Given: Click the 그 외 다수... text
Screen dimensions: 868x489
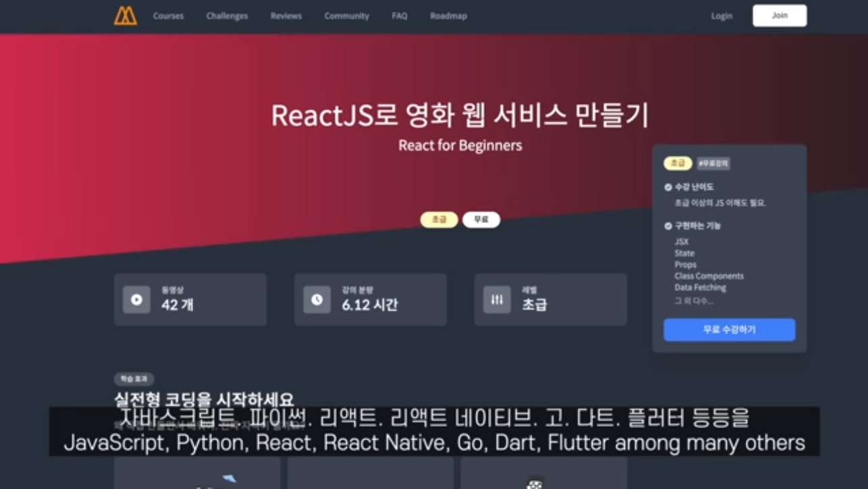Looking at the screenshot, I should click(693, 301).
